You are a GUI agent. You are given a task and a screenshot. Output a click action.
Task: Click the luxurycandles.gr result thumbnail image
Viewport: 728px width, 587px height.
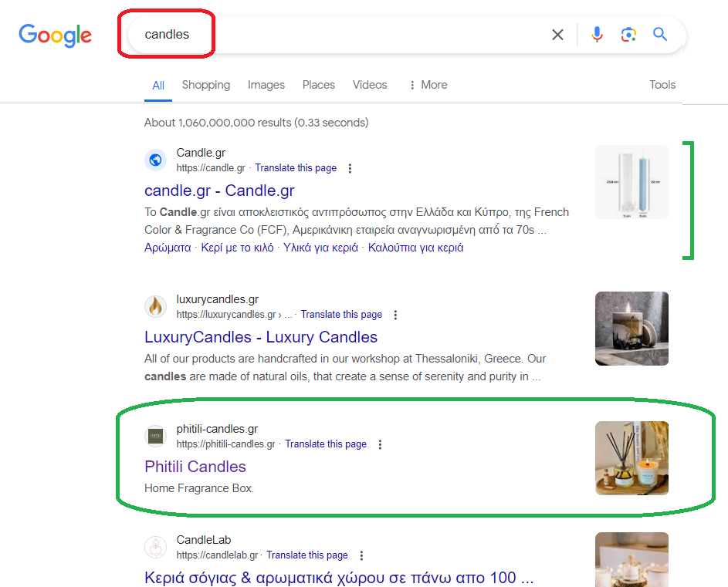tap(631, 328)
